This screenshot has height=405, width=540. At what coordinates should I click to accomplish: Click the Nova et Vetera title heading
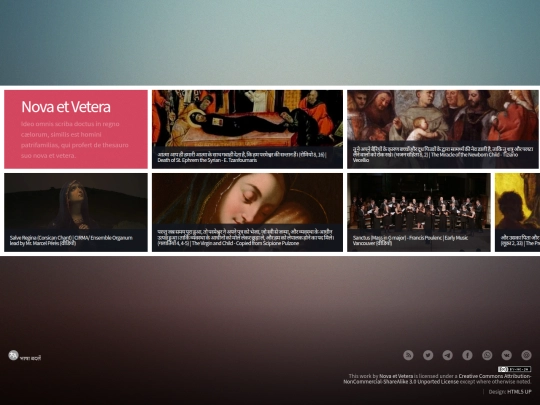click(66, 107)
